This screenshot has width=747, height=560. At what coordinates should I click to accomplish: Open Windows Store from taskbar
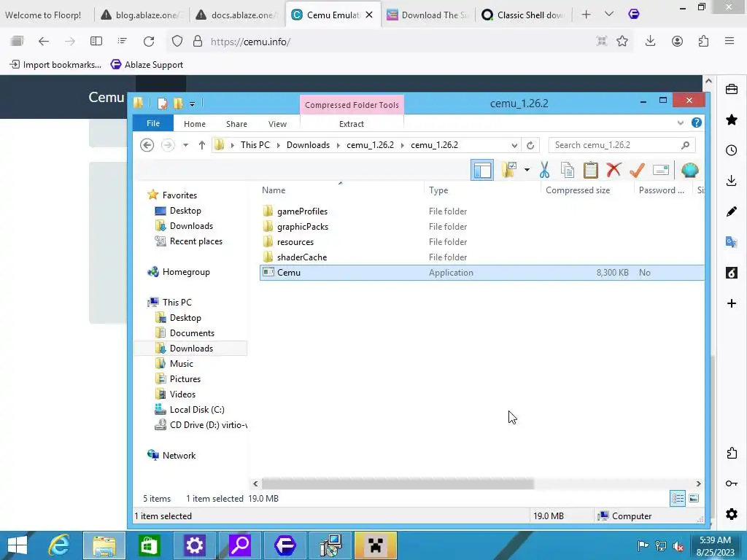[149, 545]
